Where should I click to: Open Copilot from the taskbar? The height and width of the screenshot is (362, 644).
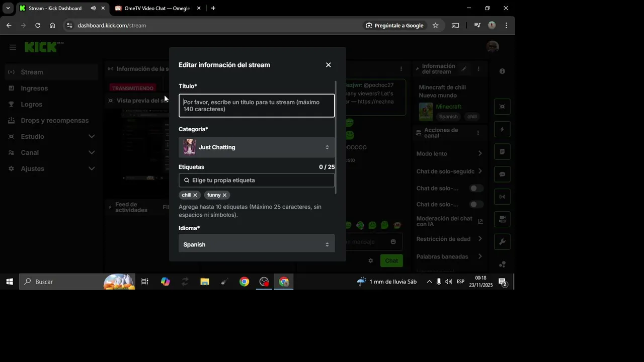point(165,282)
